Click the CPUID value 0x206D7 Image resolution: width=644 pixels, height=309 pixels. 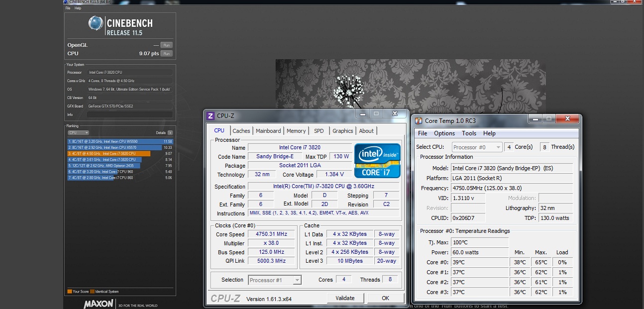[x=468, y=218]
